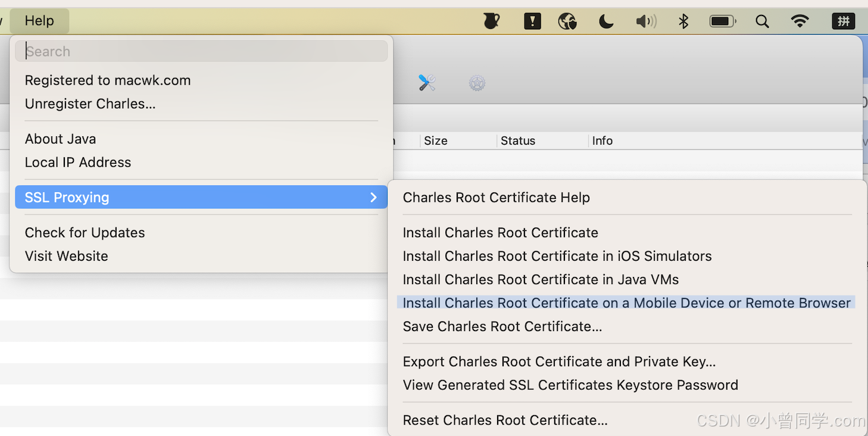
Task: View Generated SSL Certificates Keystore Password
Action: click(x=626, y=385)
